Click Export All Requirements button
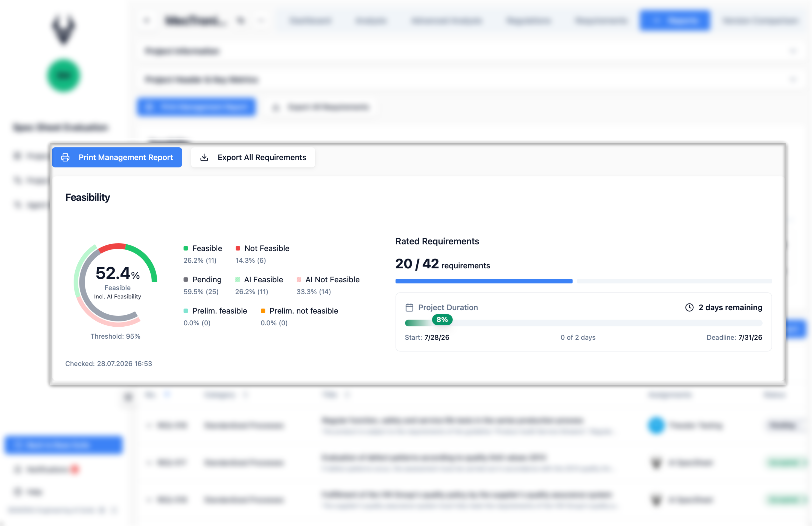Viewport: 812px width, 526px height. tap(253, 157)
